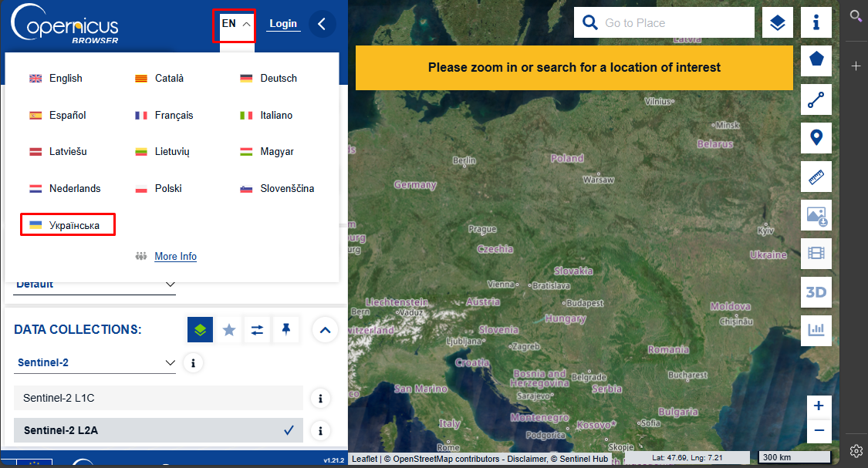Open the More Info link
The image size is (868, 468).
click(x=175, y=257)
